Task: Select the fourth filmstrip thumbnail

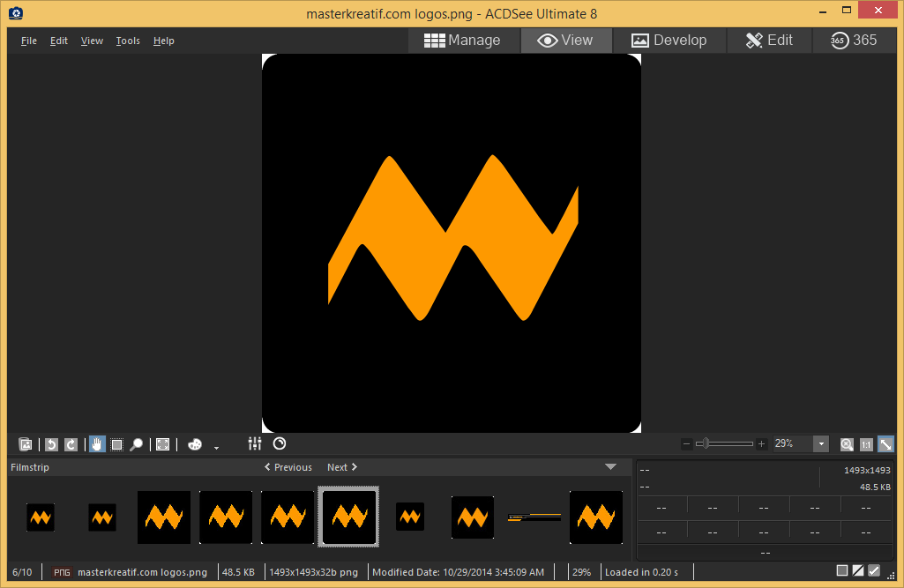Action: coord(226,517)
